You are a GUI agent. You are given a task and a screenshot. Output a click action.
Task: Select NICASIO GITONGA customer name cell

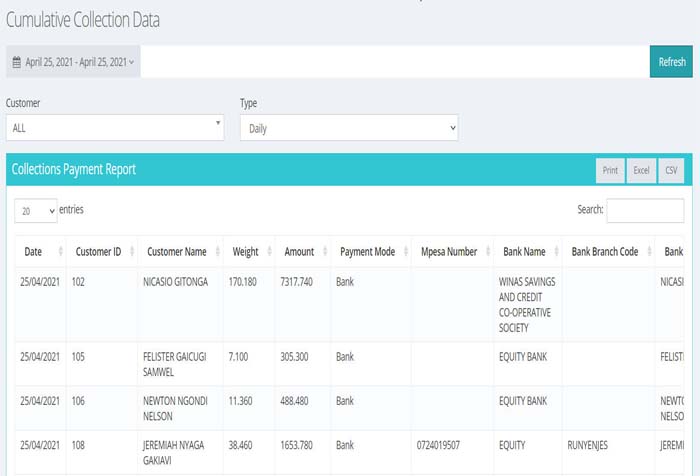click(x=180, y=305)
